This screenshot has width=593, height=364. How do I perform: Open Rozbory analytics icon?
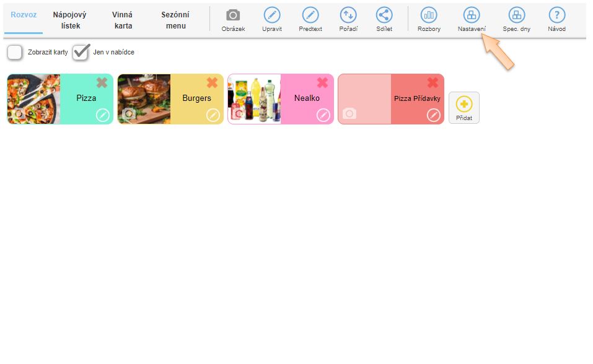pyautogui.click(x=429, y=15)
